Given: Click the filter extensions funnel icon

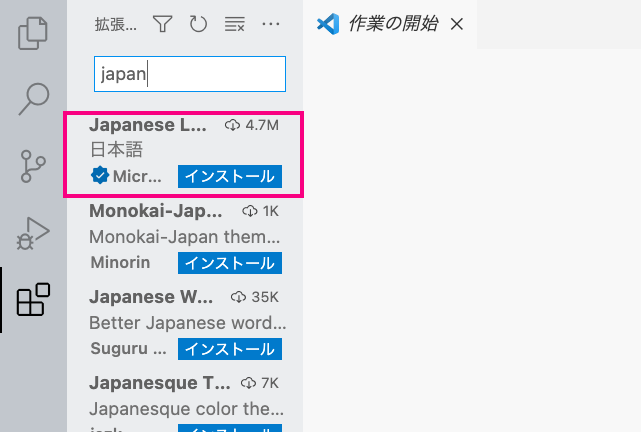Looking at the screenshot, I should [162, 24].
